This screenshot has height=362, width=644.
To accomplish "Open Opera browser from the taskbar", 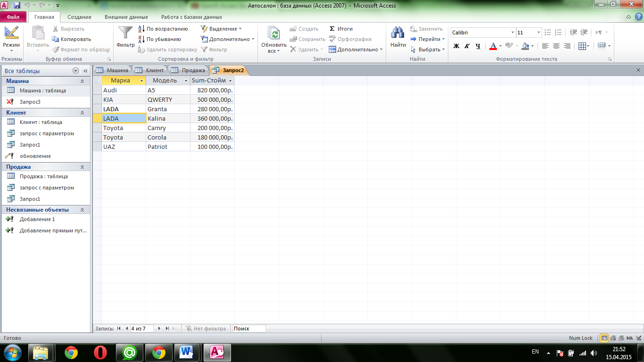I will tap(100, 353).
